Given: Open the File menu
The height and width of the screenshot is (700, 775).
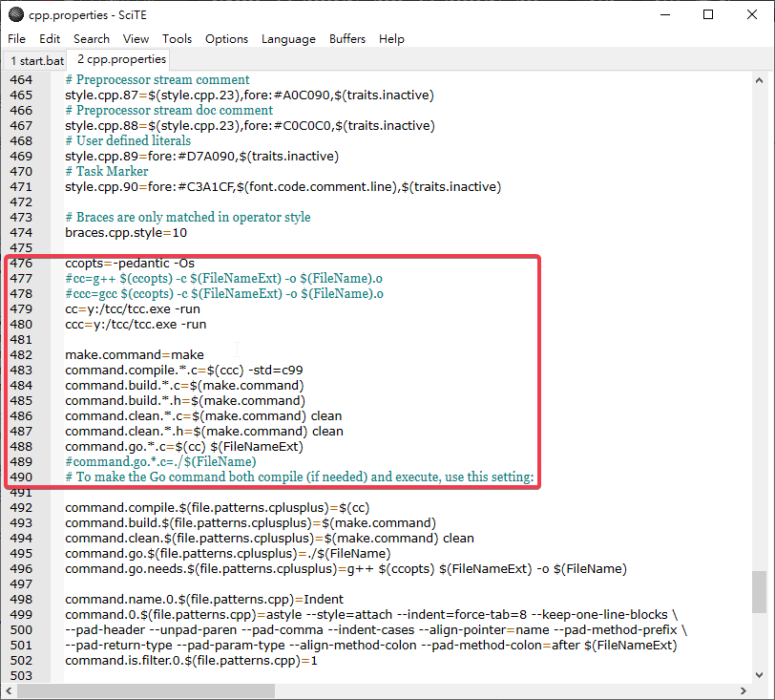Looking at the screenshot, I should click(17, 38).
